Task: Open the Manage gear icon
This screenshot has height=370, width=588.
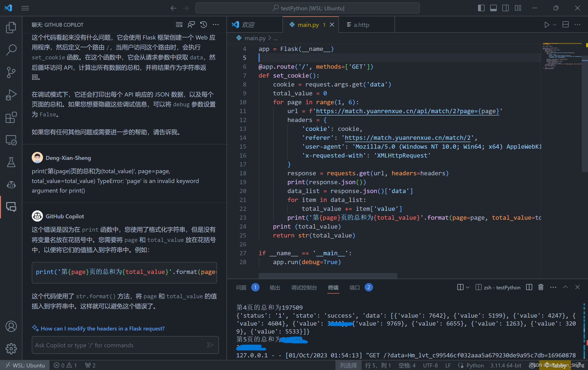Action: coord(11,349)
